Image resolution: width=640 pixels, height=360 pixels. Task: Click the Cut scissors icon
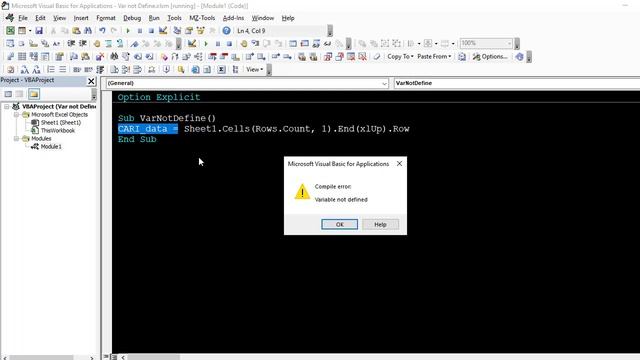pyautogui.click(x=53, y=31)
